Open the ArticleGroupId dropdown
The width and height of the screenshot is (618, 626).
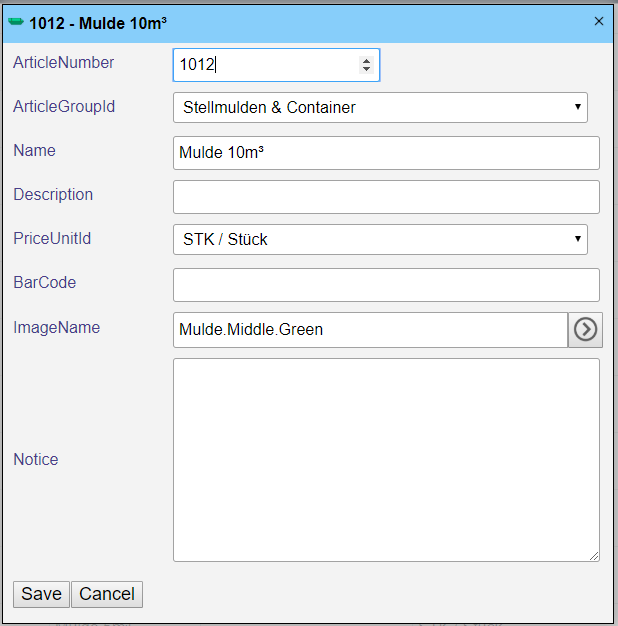pos(380,107)
